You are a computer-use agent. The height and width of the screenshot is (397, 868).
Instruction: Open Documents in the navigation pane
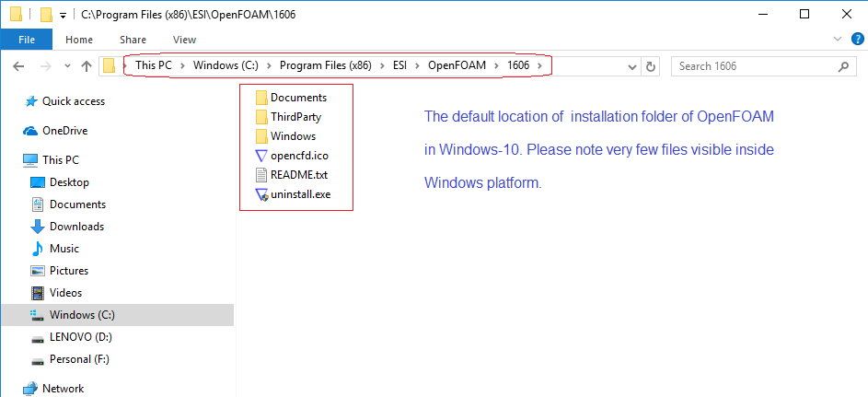(77, 204)
